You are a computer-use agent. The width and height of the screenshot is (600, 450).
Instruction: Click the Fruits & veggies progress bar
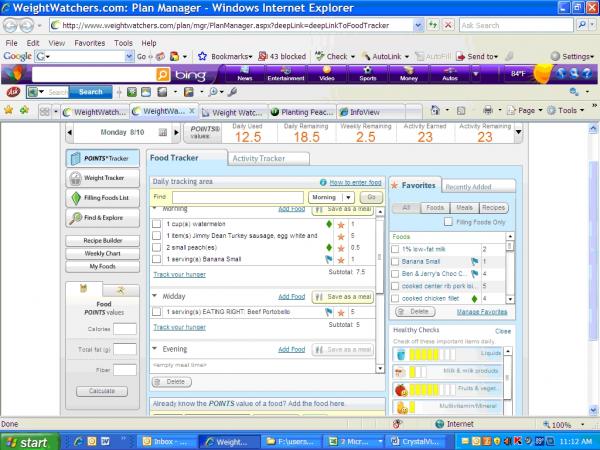pyautogui.click(x=432, y=390)
